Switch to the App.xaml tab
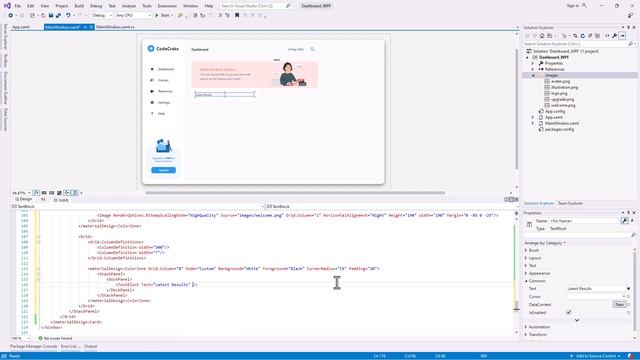The height and width of the screenshot is (360, 640). [x=21, y=27]
